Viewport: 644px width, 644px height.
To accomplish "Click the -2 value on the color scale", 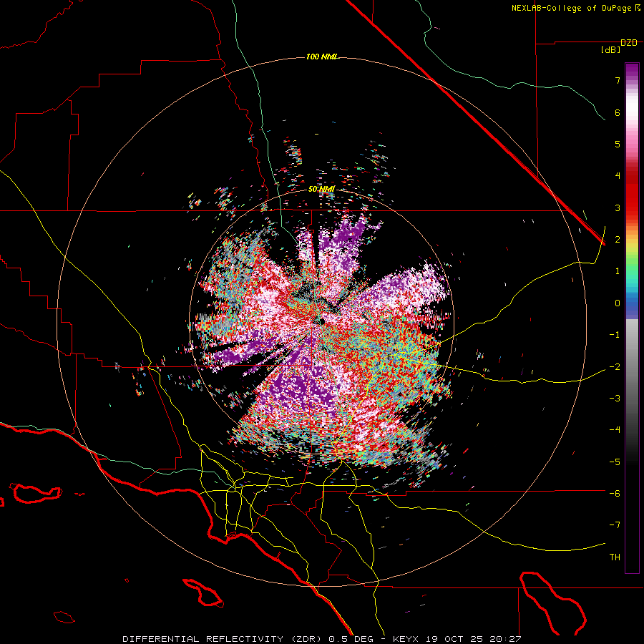I will pyautogui.click(x=615, y=367).
